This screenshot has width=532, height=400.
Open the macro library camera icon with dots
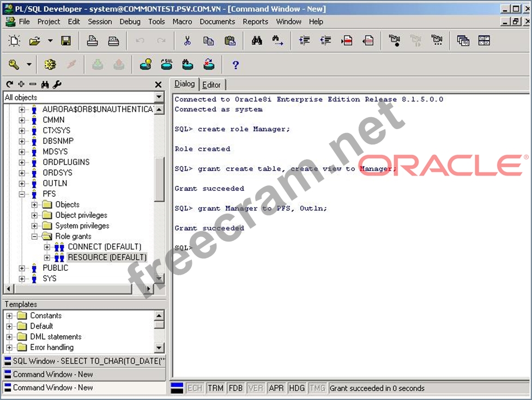coord(437,41)
